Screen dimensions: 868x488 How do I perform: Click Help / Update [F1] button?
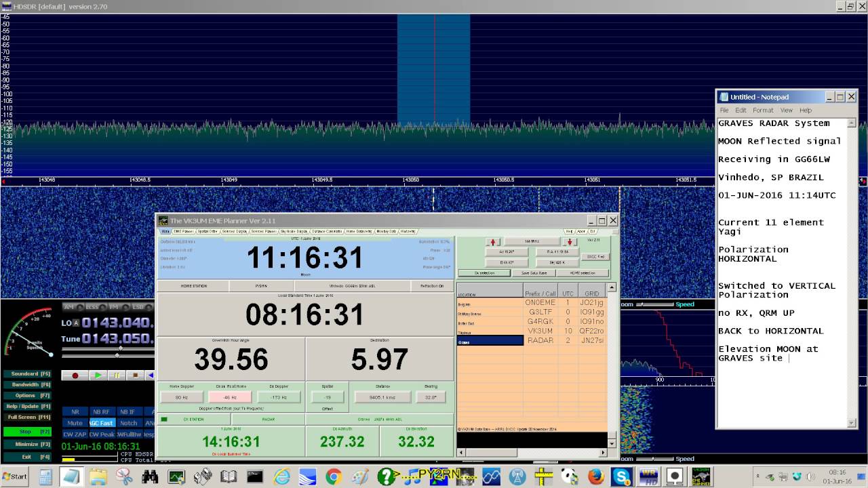point(27,407)
